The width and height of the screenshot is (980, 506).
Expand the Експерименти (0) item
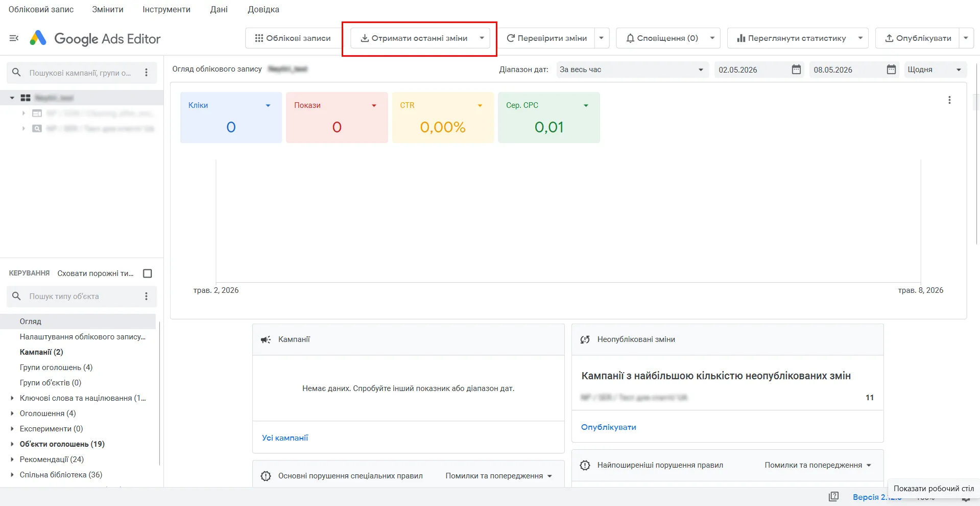coord(12,429)
